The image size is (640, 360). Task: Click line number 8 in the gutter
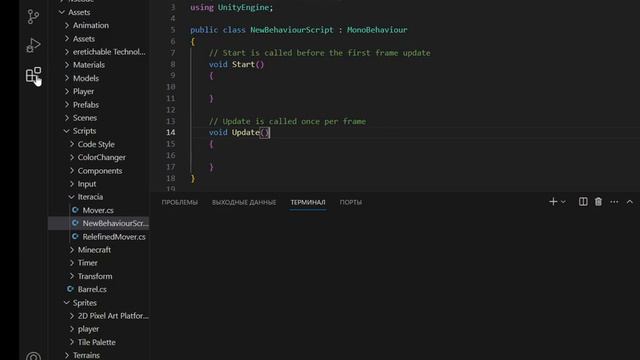173,64
